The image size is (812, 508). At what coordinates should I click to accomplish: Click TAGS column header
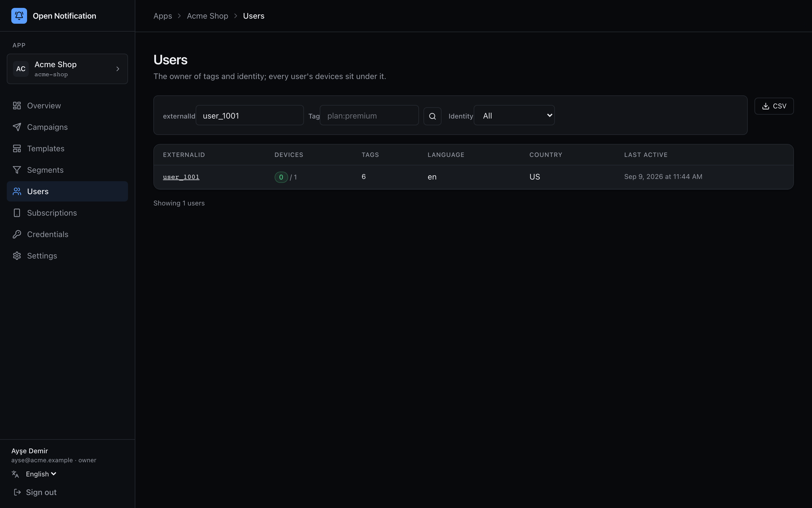370,155
